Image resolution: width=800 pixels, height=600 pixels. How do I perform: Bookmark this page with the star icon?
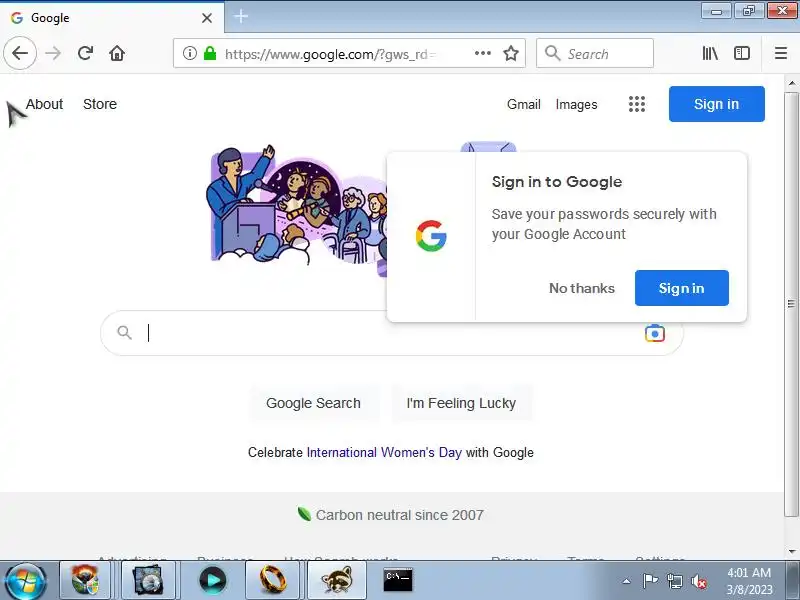tap(511, 53)
